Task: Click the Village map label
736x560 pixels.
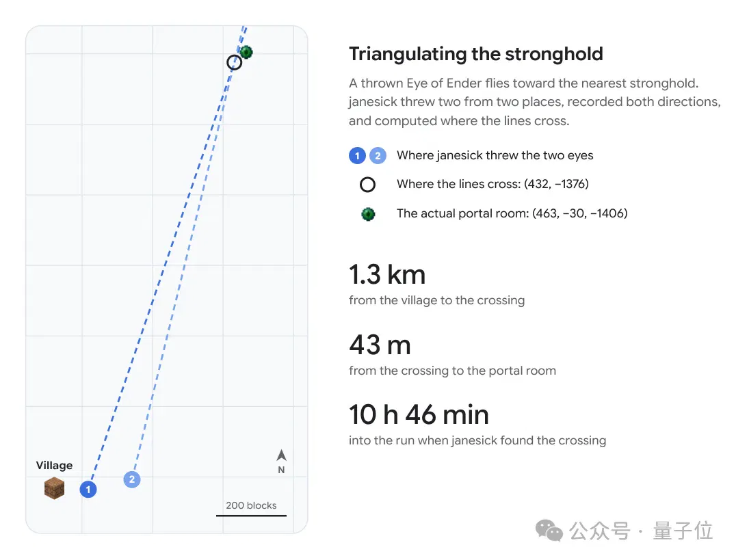Action: tap(55, 465)
